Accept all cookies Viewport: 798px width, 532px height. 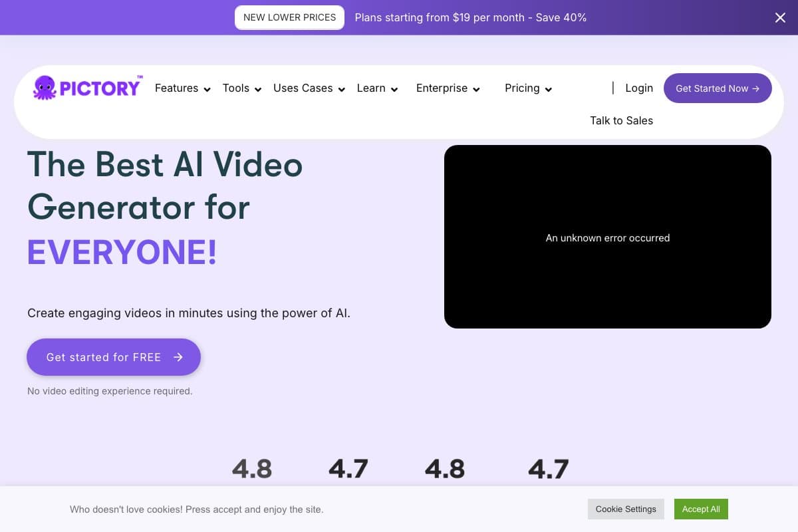[701, 509]
